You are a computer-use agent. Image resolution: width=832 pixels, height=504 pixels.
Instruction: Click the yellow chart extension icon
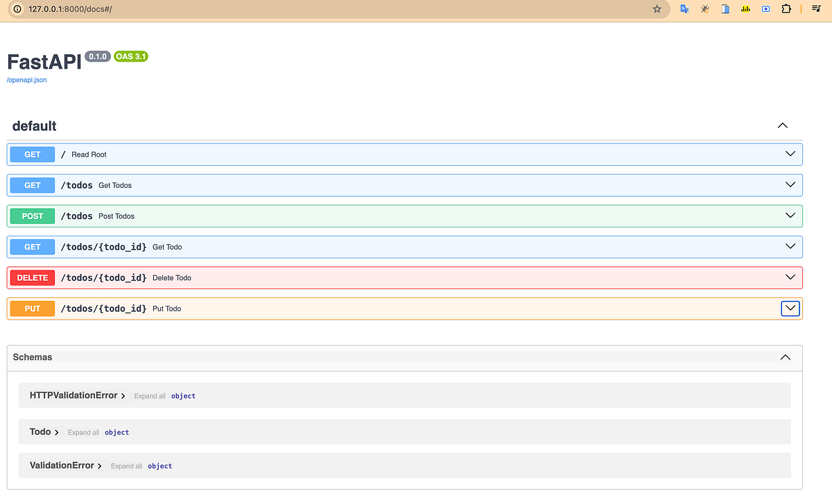tap(745, 8)
